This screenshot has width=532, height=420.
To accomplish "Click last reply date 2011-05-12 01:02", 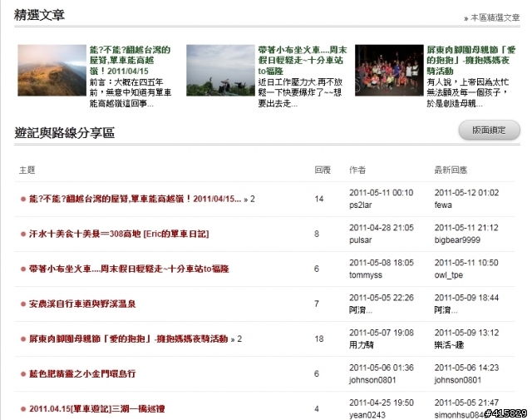I will [x=466, y=193].
